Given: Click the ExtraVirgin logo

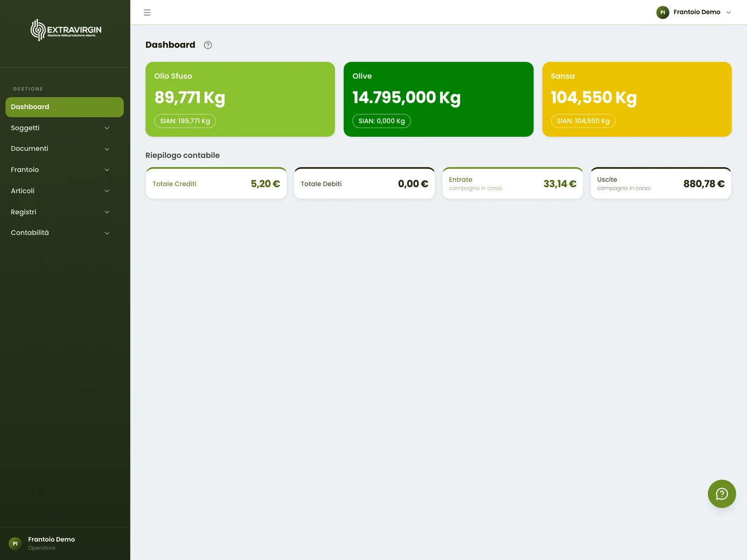Looking at the screenshot, I should pyautogui.click(x=66, y=30).
